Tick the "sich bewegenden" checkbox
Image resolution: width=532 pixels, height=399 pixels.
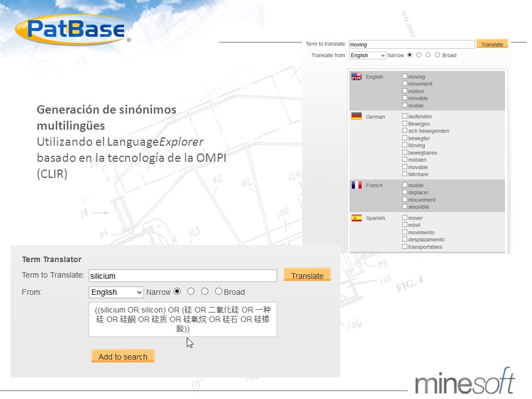405,131
